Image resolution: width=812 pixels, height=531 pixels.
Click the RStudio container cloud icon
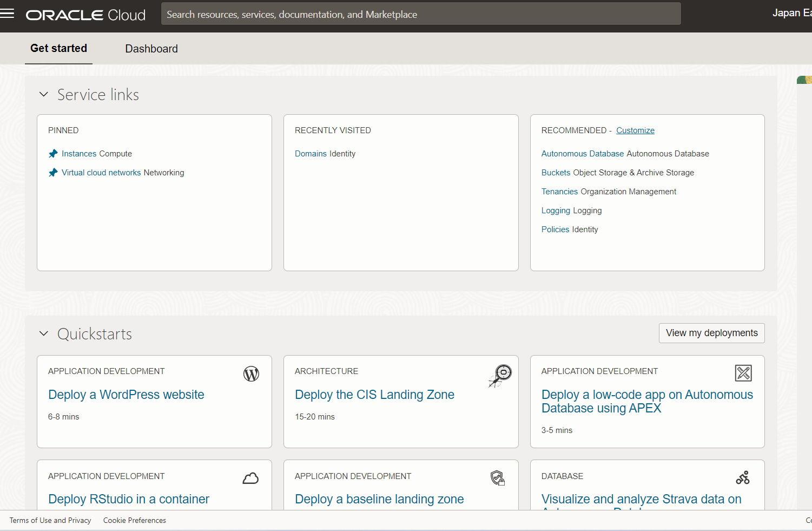coord(250,478)
